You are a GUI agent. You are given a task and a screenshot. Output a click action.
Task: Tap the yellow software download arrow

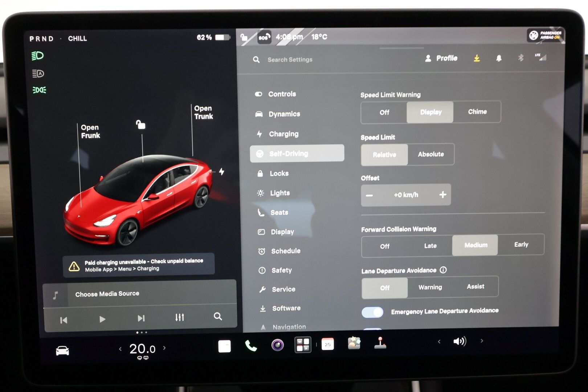click(477, 58)
